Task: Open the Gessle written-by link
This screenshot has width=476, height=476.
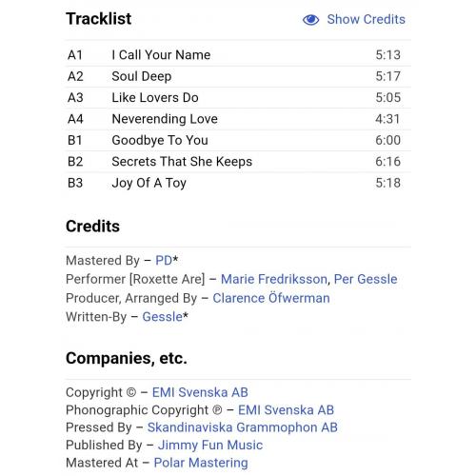Action: [163, 317]
